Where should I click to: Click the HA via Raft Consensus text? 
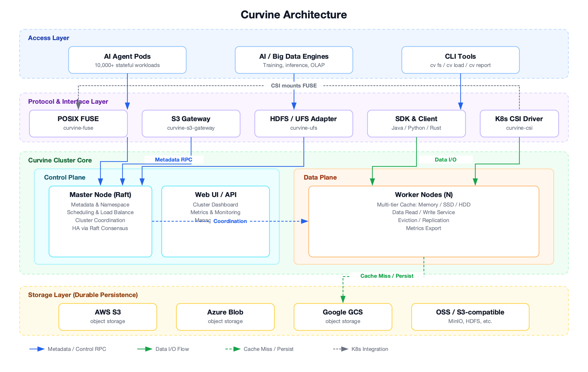pos(100,228)
